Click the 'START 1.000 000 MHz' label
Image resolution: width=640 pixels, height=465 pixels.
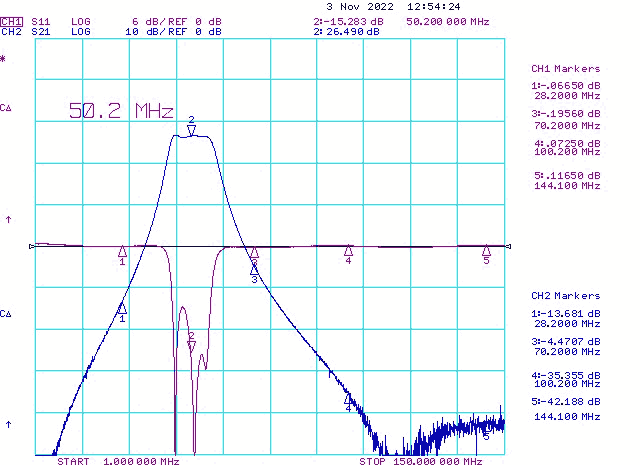pos(118,461)
